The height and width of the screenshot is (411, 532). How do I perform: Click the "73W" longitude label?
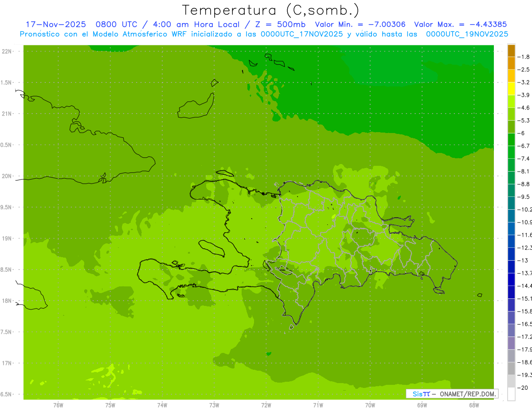[x=214, y=405]
